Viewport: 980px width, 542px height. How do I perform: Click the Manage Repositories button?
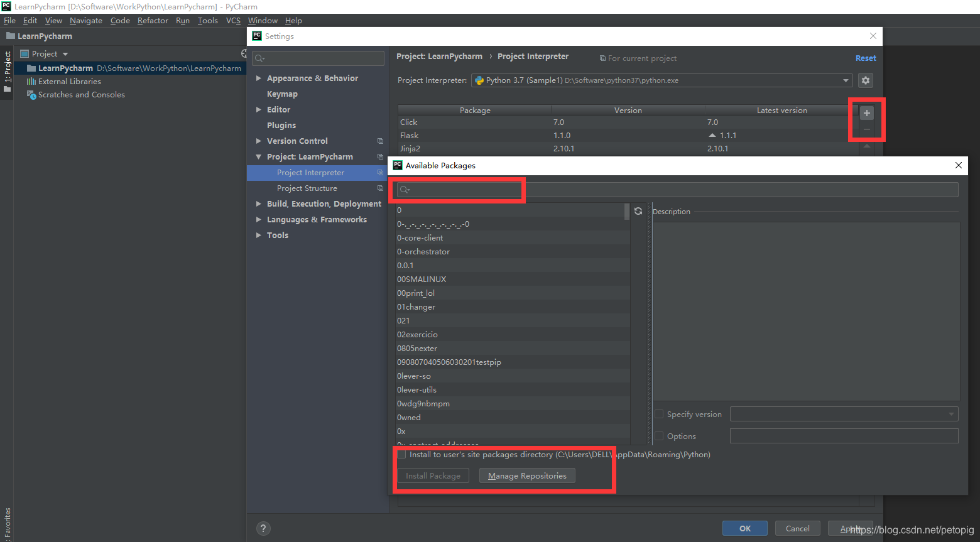pyautogui.click(x=527, y=476)
